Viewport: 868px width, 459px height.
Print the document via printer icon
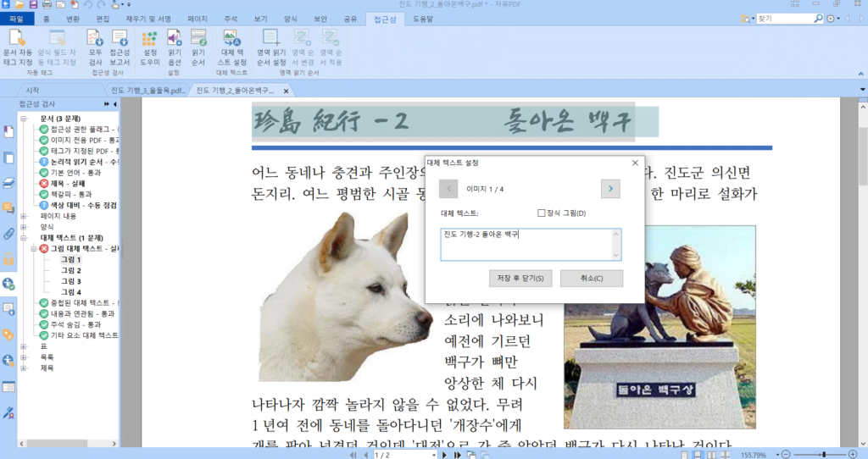point(47,4)
